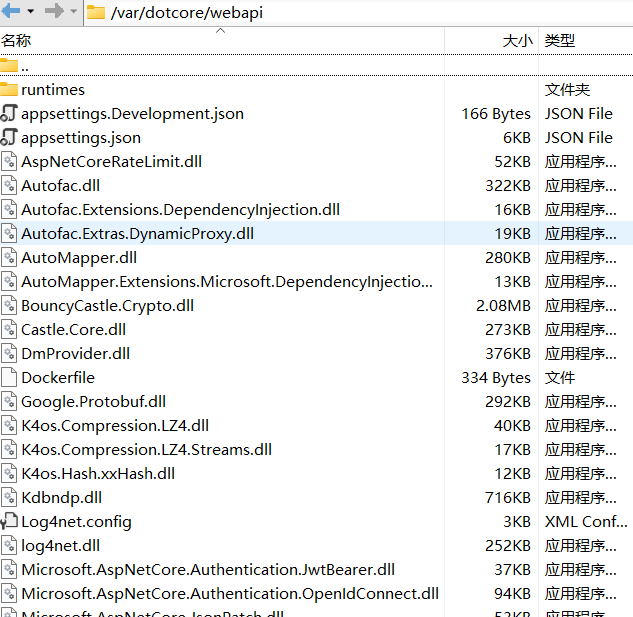The height and width of the screenshot is (617, 633).
Task: Click the 166 Bytes size value
Action: tap(496, 114)
